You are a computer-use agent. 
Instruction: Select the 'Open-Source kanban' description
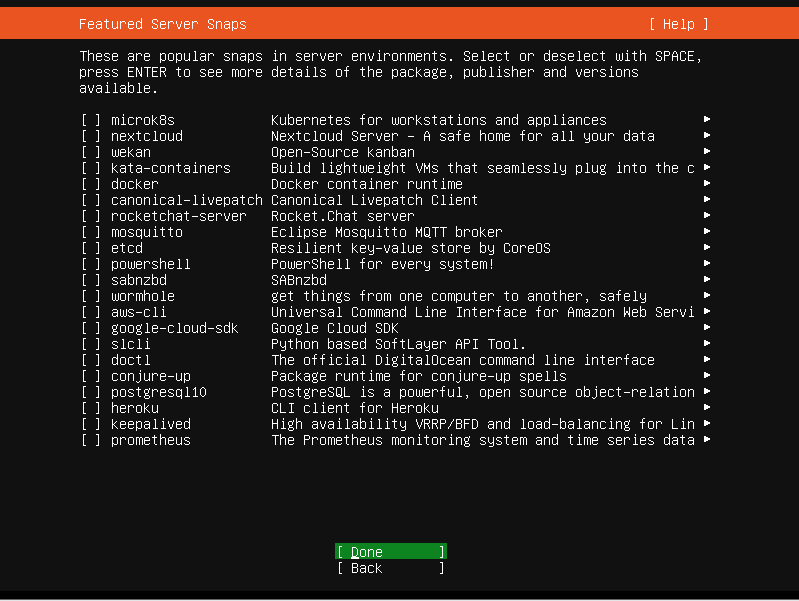(343, 152)
